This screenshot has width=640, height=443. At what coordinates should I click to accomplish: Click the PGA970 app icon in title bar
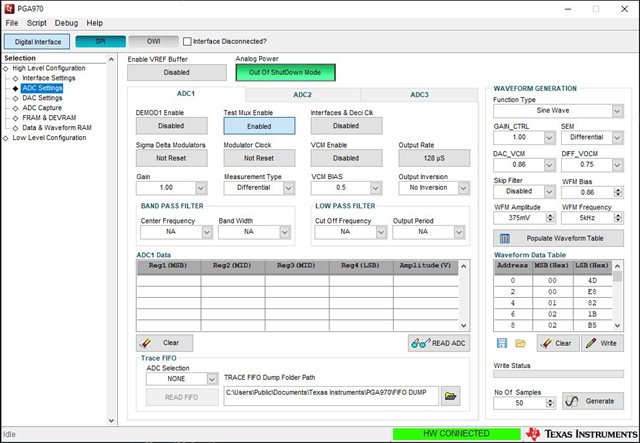tap(9, 9)
